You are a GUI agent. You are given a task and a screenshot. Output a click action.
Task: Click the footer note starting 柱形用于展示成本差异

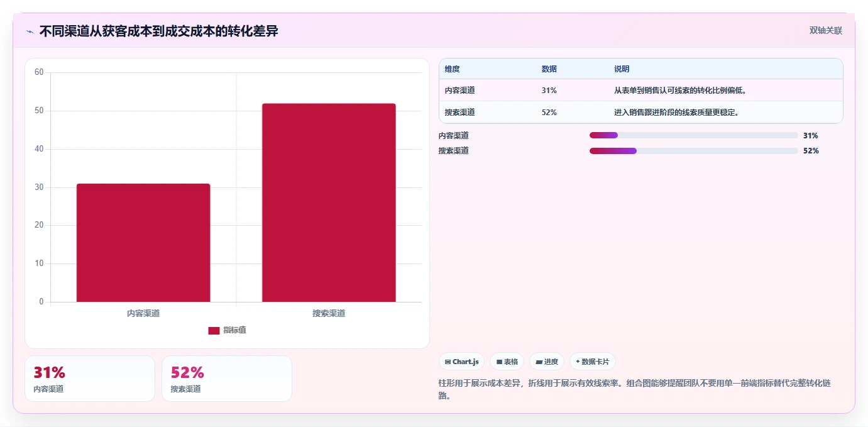coord(635,389)
